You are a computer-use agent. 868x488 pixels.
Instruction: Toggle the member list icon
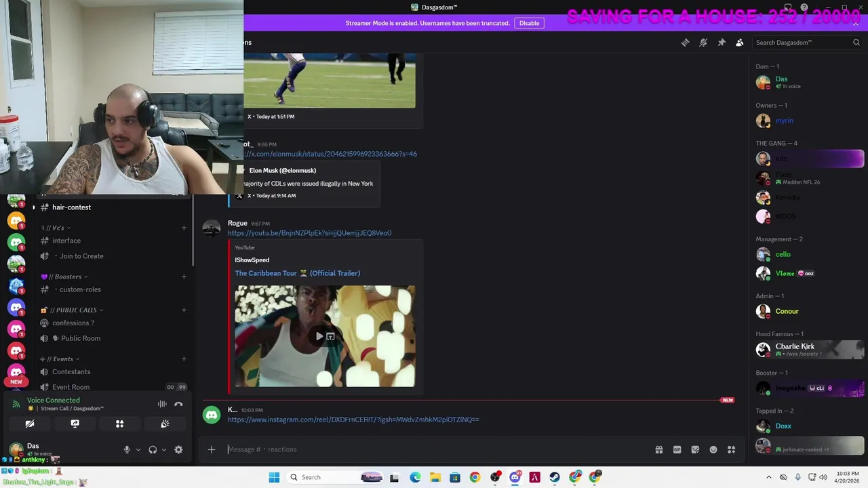coord(740,42)
